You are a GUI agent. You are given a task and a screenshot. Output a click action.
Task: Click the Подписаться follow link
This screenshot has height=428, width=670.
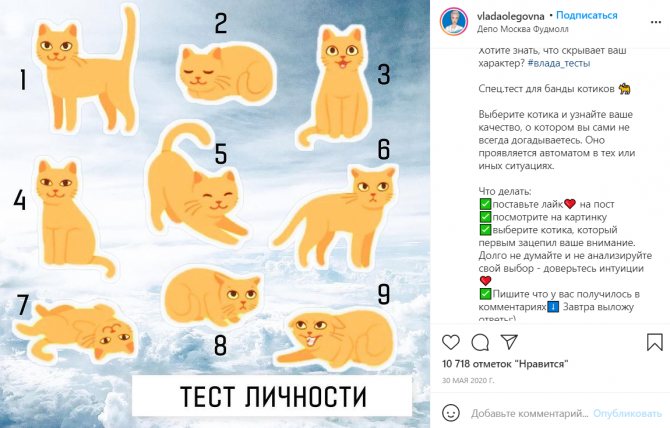pyautogui.click(x=586, y=15)
